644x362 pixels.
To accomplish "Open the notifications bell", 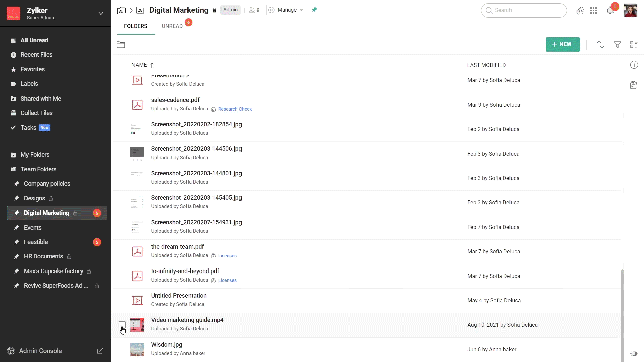I will (x=610, y=11).
